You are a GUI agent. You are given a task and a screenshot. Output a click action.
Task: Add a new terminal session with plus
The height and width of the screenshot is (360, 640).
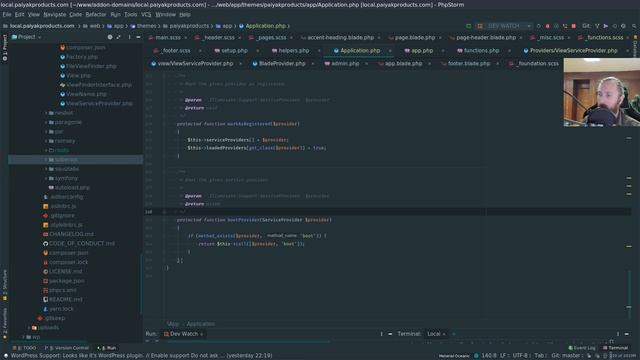[x=453, y=334]
